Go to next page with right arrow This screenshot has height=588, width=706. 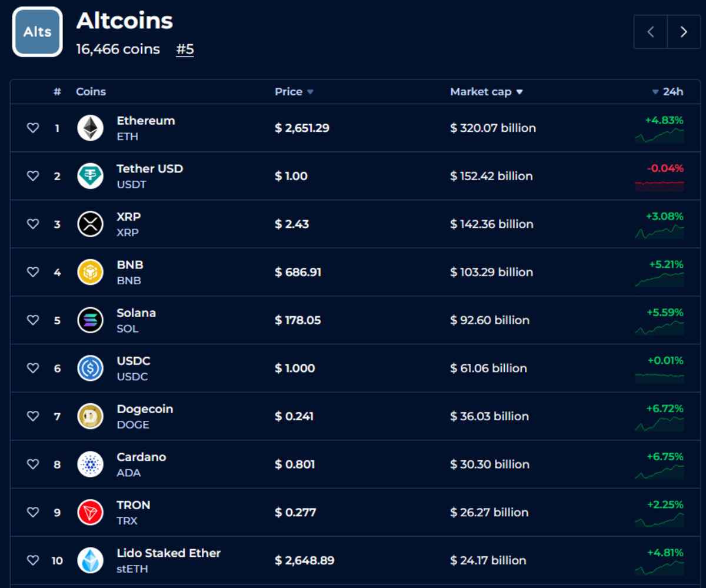[682, 32]
